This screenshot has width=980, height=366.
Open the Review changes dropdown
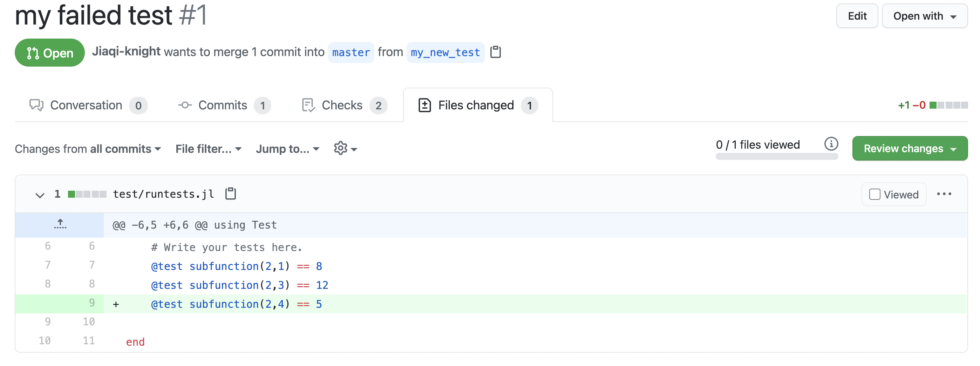point(909,148)
